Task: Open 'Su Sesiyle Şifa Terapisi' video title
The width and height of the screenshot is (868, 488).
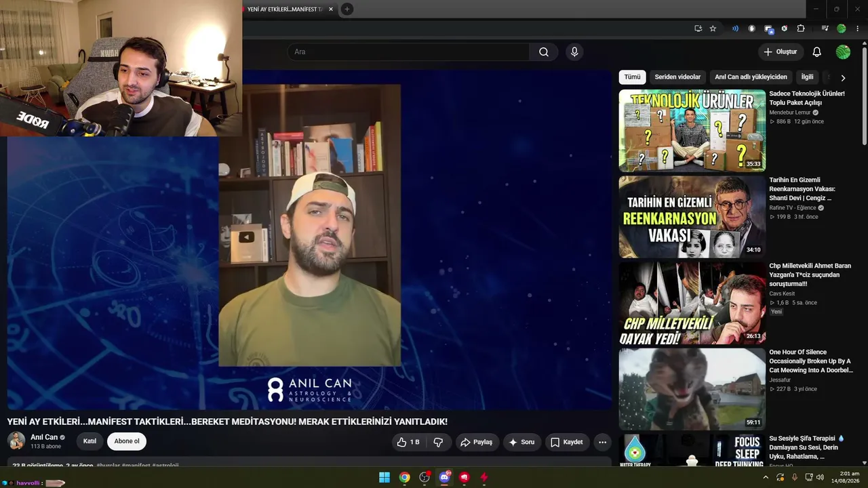Action: pyautogui.click(x=807, y=447)
